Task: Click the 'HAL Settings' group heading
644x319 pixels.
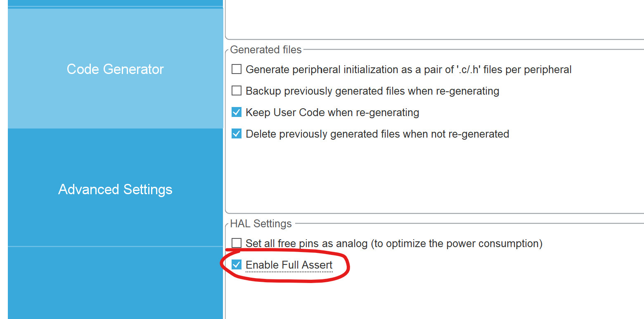Action: point(261,224)
